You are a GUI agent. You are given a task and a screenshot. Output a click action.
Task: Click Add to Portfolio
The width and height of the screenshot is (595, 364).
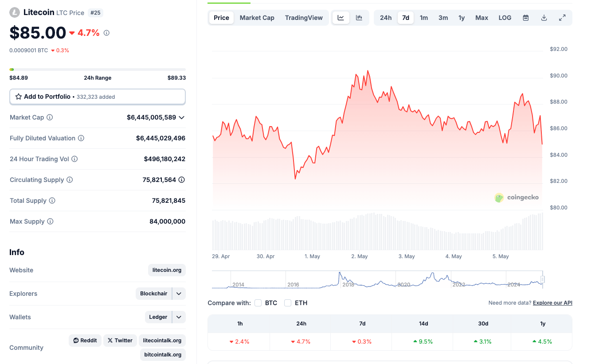pyautogui.click(x=98, y=97)
